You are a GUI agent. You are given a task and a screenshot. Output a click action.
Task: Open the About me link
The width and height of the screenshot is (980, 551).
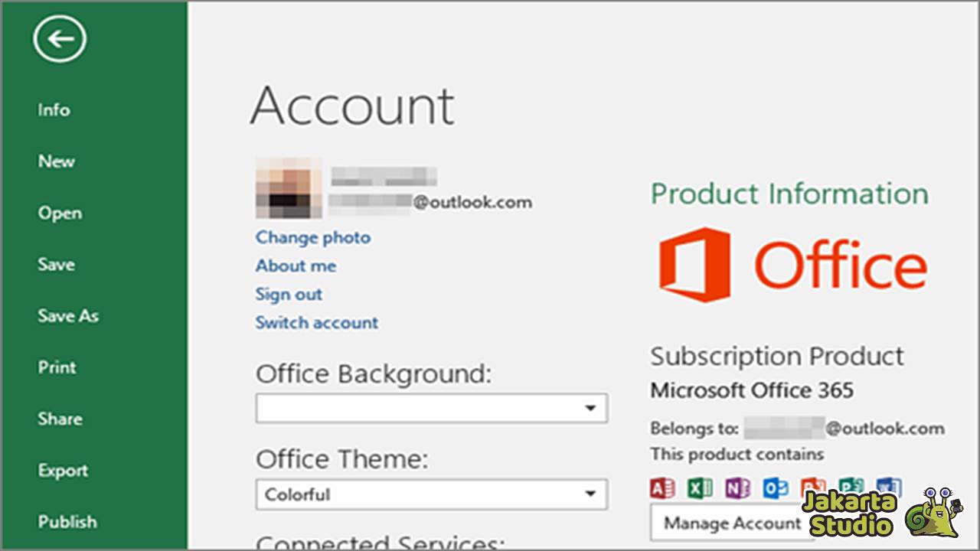296,266
